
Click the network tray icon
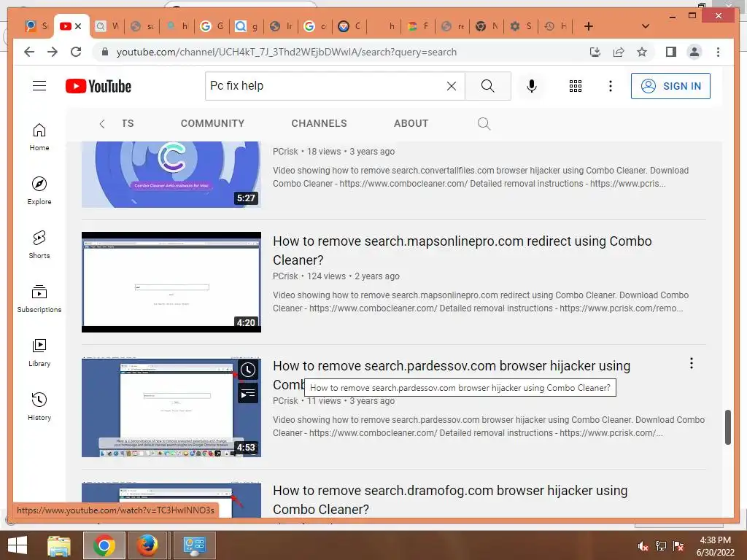(661, 546)
